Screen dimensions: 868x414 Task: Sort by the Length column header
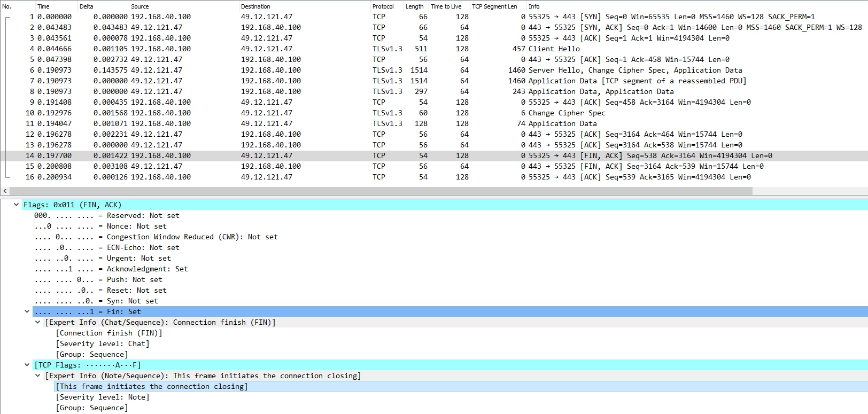coord(416,6)
